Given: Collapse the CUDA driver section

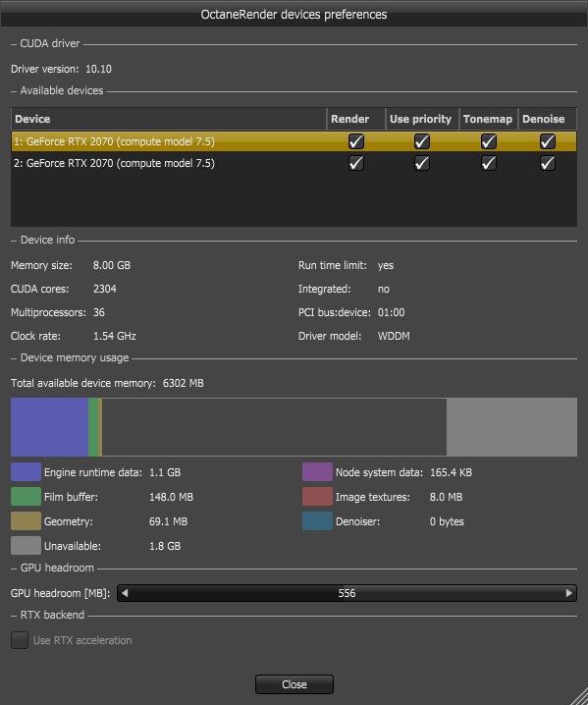Looking at the screenshot, I should coord(14,44).
